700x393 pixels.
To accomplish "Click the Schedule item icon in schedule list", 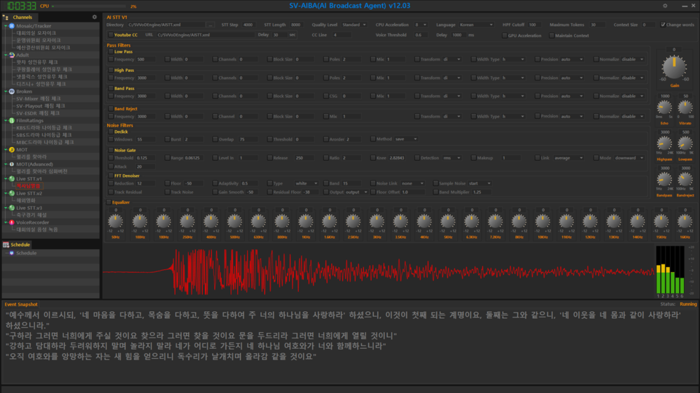I will coord(12,253).
